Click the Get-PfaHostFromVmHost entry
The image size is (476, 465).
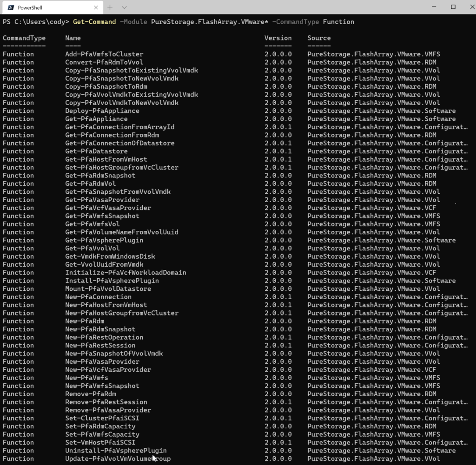pos(106,159)
